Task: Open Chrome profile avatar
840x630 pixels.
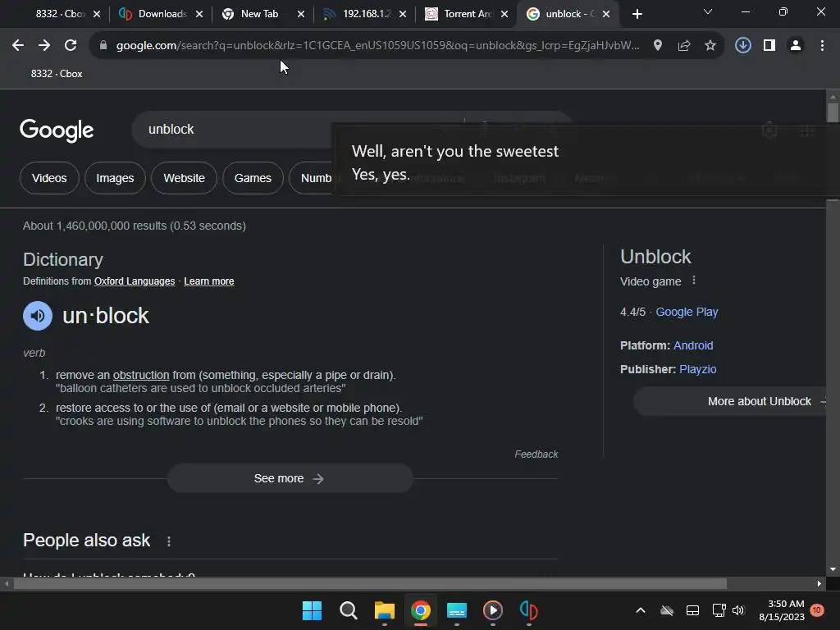Action: coord(796,46)
